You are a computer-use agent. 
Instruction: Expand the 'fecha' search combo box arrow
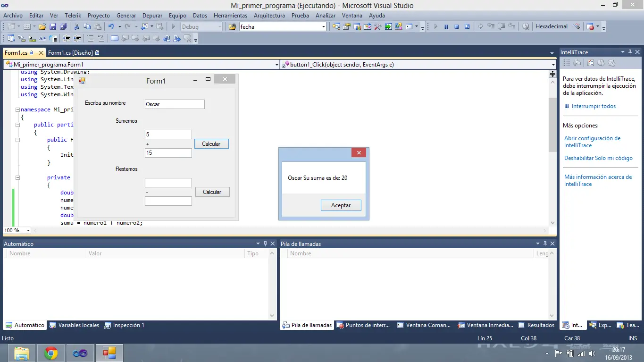coord(324,27)
